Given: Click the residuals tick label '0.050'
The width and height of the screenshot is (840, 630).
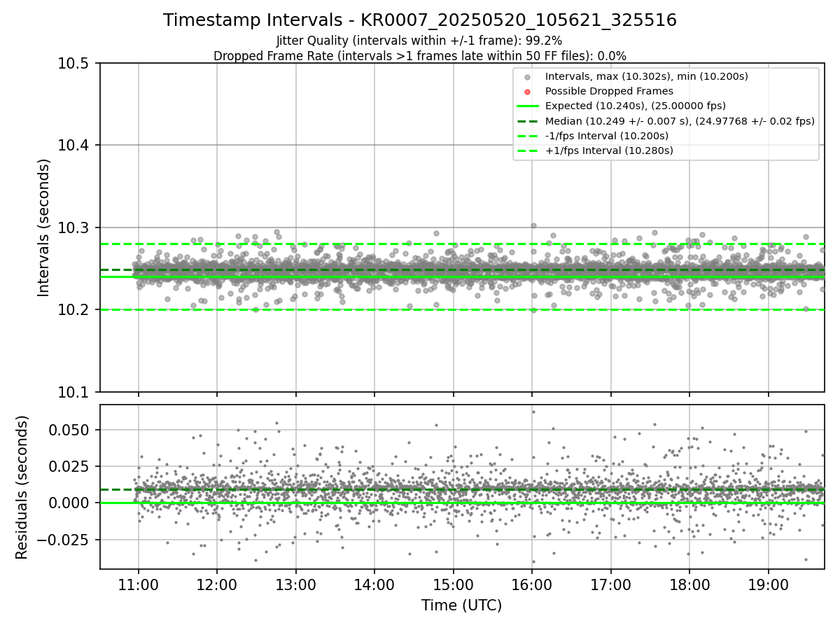Looking at the screenshot, I should point(68,430).
